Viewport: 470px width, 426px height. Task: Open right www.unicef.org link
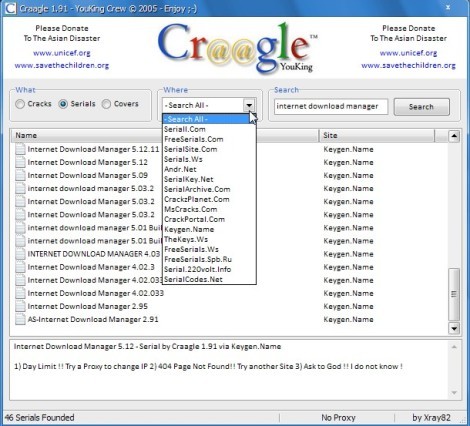pyautogui.click(x=408, y=53)
